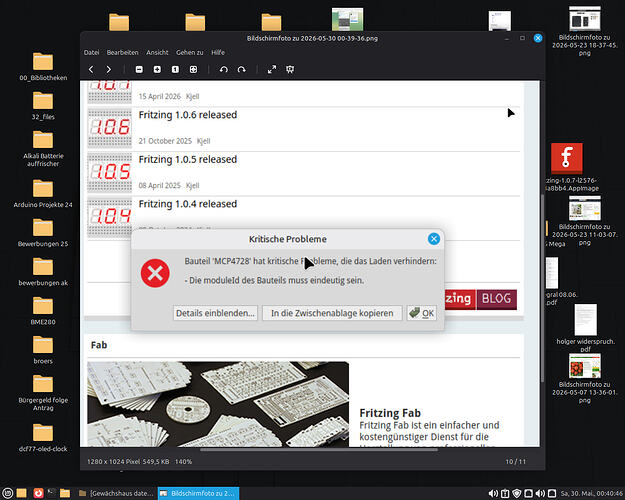Screen dimensions: 625x500
Task: Click the viewer horizontal scrollbar
Action: (319, 449)
